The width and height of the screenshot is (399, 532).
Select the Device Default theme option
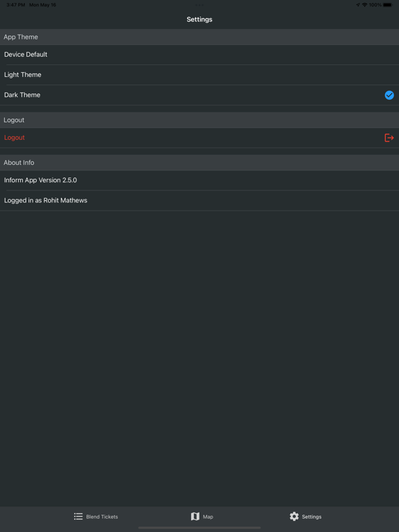pos(199,55)
